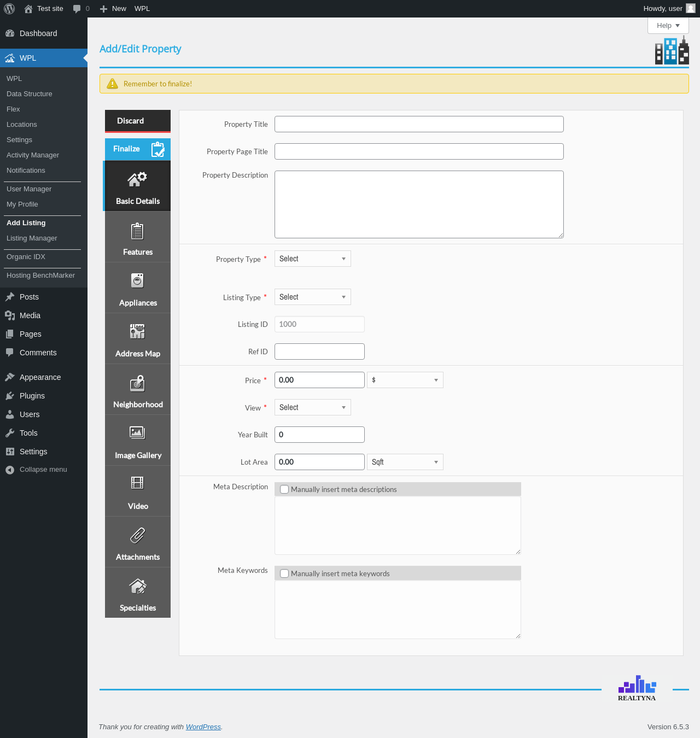Open the price currency dropdown

point(405,380)
